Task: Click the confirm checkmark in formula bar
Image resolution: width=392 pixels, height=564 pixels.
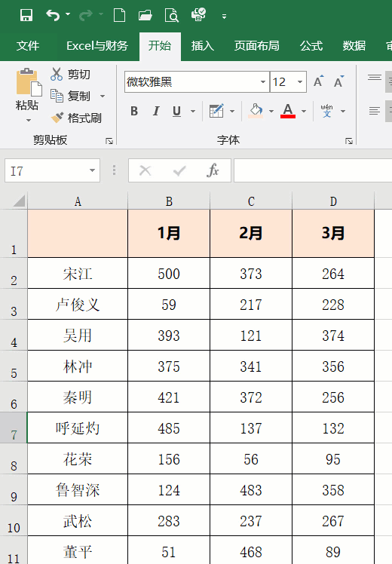Action: click(179, 170)
